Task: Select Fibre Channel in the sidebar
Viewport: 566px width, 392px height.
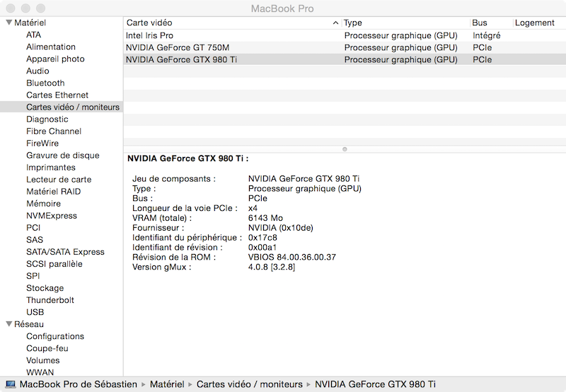Action: [54, 132]
